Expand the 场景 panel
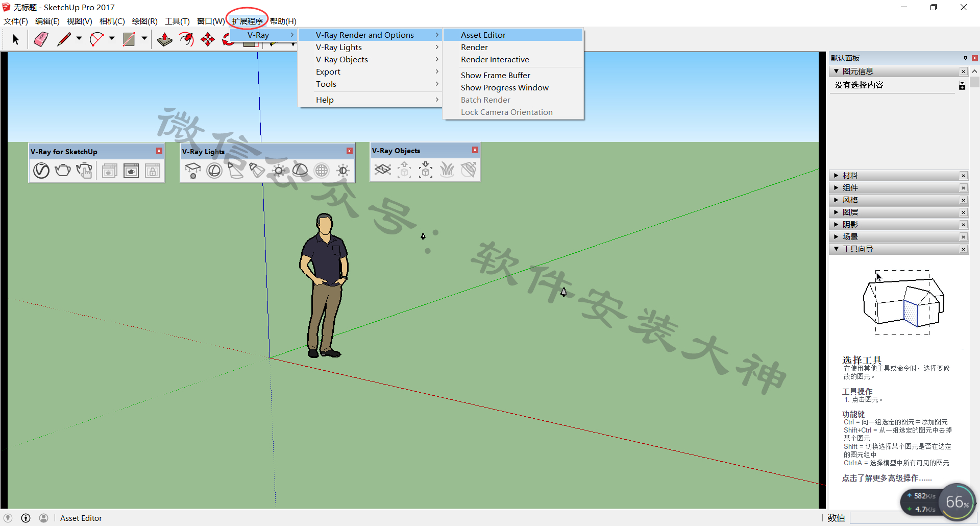 click(836, 237)
